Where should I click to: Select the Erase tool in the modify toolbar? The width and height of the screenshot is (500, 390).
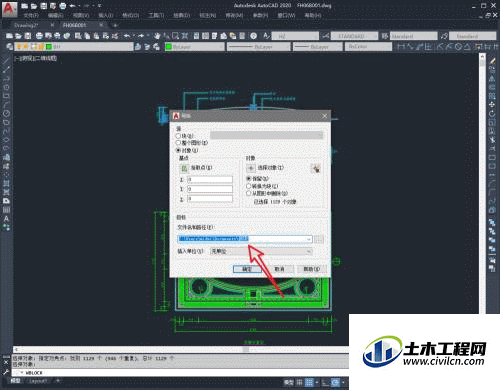click(x=492, y=61)
